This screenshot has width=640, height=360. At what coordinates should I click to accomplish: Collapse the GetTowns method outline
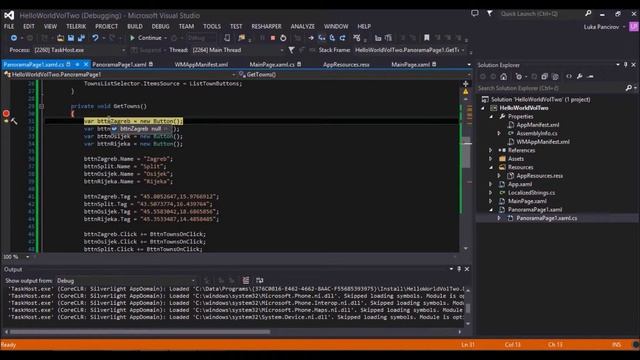pos(41,106)
